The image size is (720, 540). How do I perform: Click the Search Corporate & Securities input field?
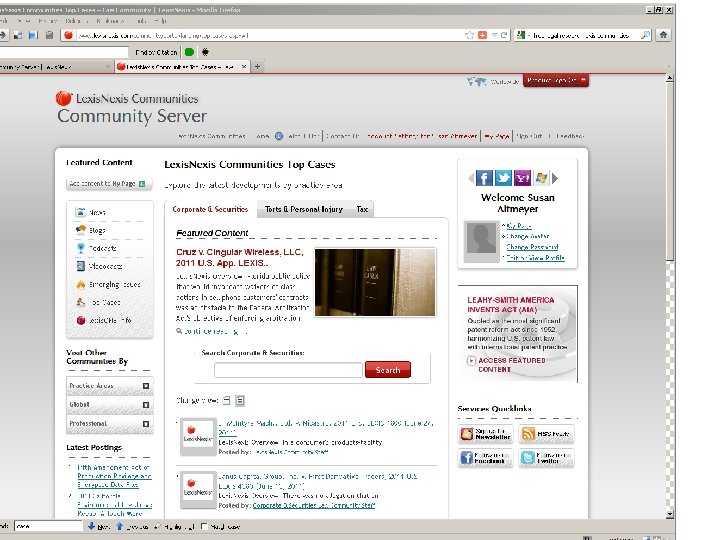[x=288, y=370]
